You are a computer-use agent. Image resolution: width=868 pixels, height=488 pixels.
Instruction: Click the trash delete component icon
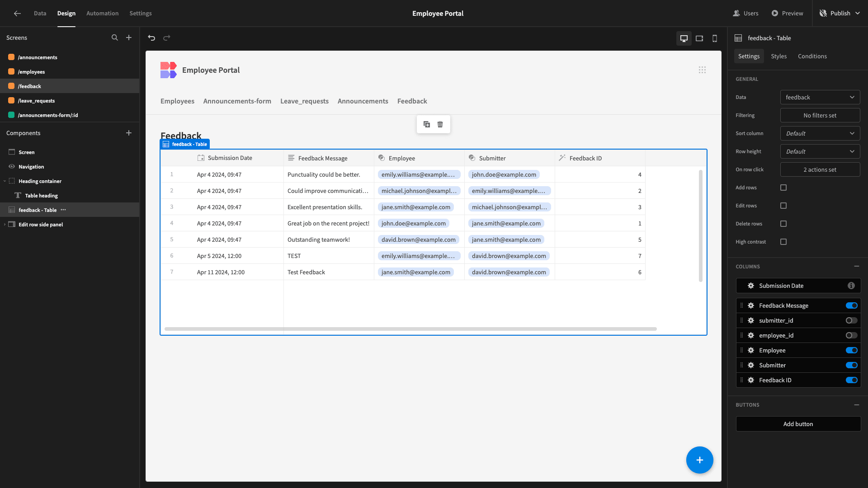click(x=440, y=124)
